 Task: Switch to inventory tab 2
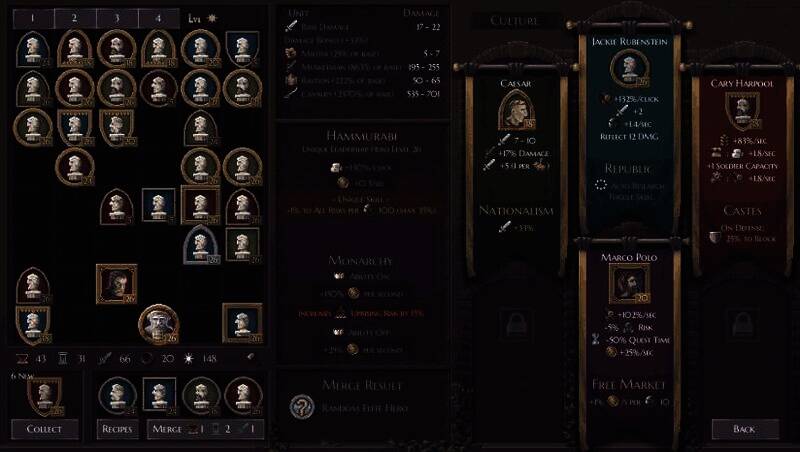(x=74, y=18)
